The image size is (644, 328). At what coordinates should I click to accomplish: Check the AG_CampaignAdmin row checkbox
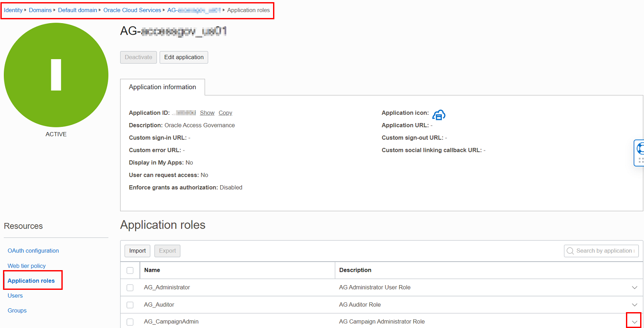pyautogui.click(x=130, y=322)
